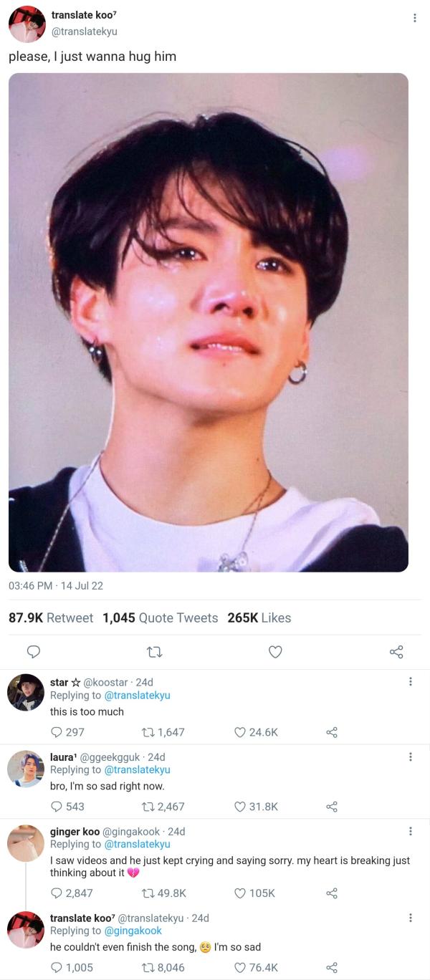
Task: Retweet the main tweet
Action: click(154, 652)
